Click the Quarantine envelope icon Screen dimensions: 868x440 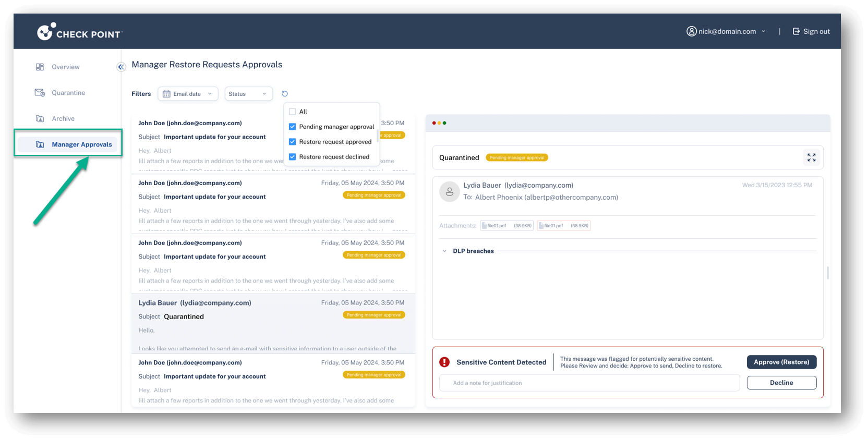coord(40,93)
